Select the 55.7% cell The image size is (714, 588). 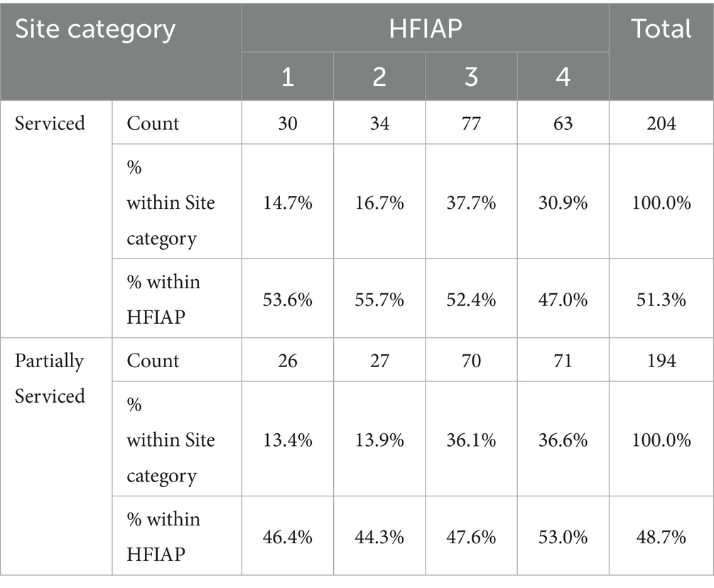379,298
